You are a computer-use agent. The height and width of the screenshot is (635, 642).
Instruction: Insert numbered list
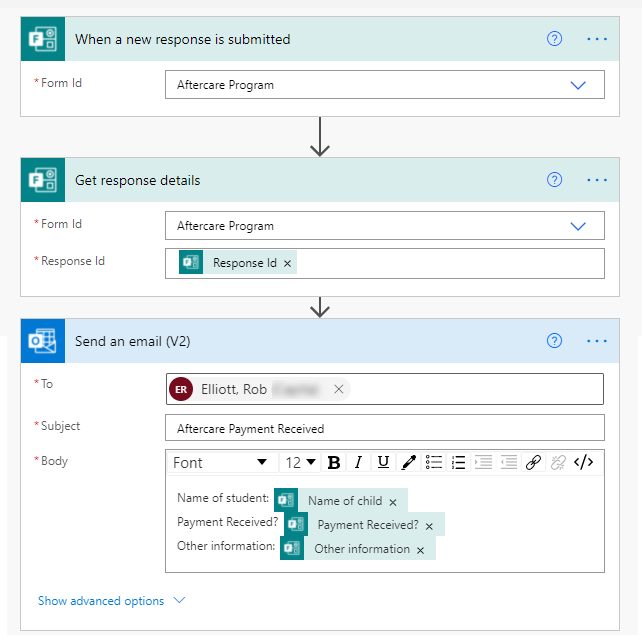click(x=459, y=463)
